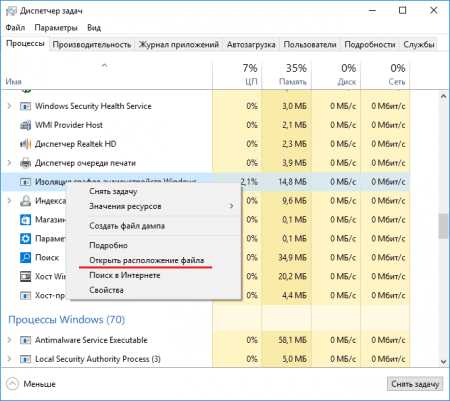Click the Local Security Authority Process icon
Screen dimensions: 450x401
pyautogui.click(x=25, y=359)
